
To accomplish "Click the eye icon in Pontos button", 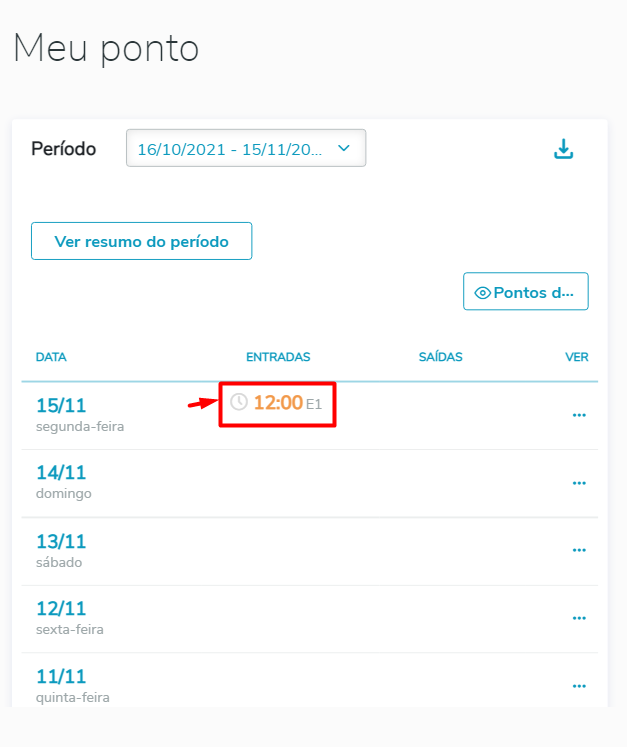I will (x=482, y=293).
